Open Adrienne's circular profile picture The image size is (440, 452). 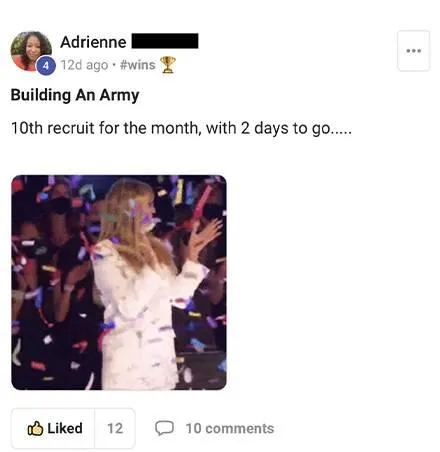click(x=31, y=51)
